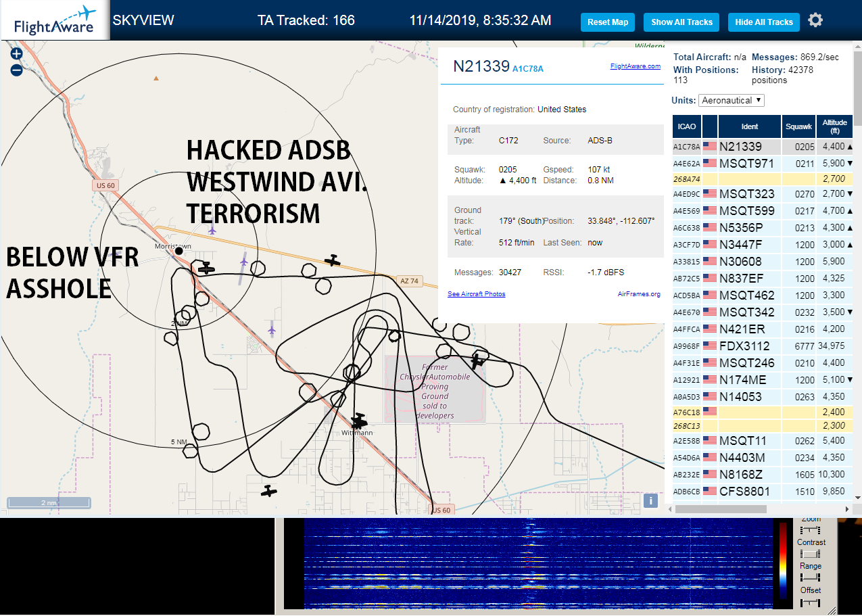Select the MSQT599 table row
862x616 pixels.
pos(763,211)
